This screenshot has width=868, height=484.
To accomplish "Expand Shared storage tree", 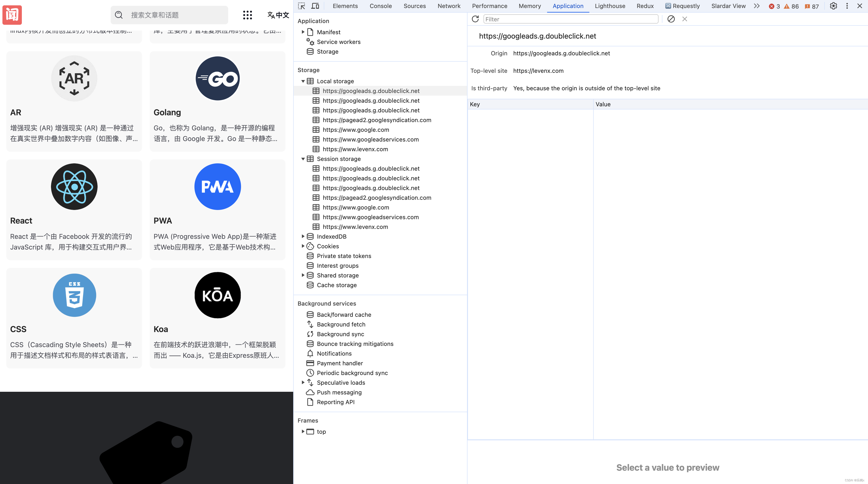I will [x=303, y=275].
